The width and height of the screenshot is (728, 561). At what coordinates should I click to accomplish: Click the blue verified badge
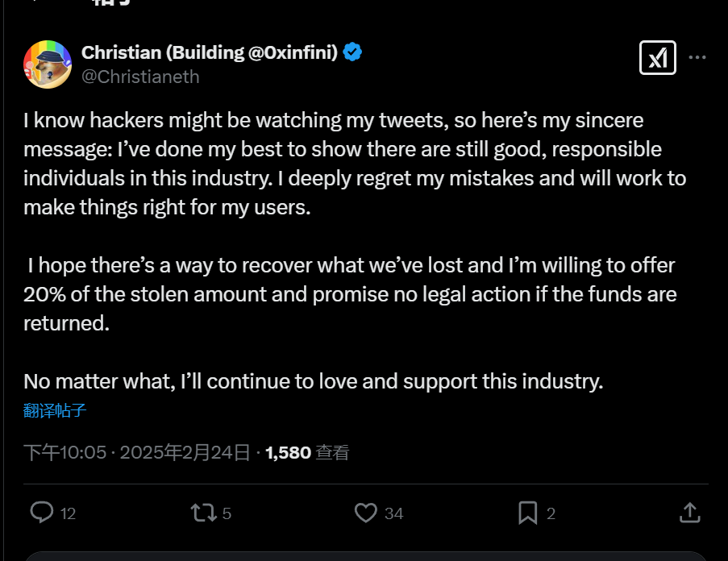[x=352, y=52]
